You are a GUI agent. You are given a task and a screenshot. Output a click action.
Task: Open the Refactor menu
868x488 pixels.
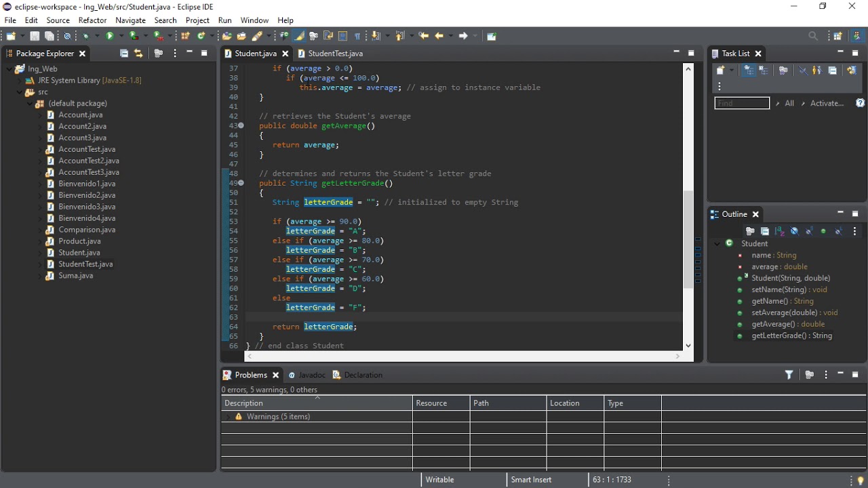coord(92,20)
